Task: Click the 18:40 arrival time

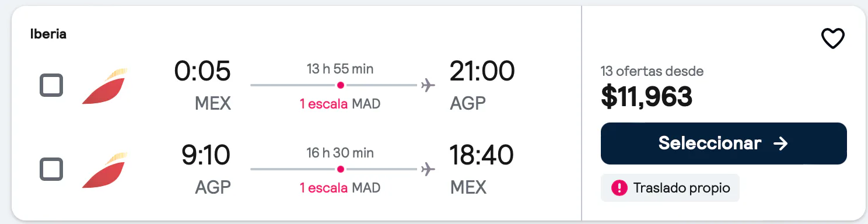Action: (x=481, y=155)
